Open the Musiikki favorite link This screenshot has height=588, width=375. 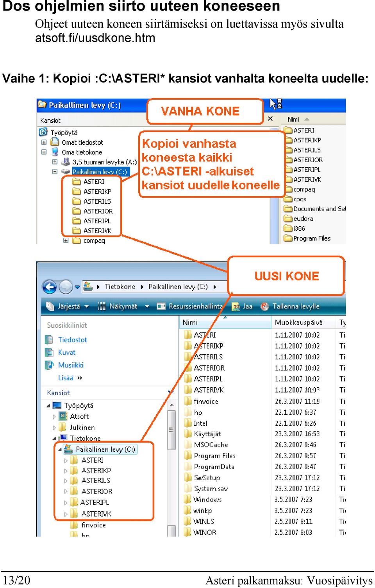point(71,365)
